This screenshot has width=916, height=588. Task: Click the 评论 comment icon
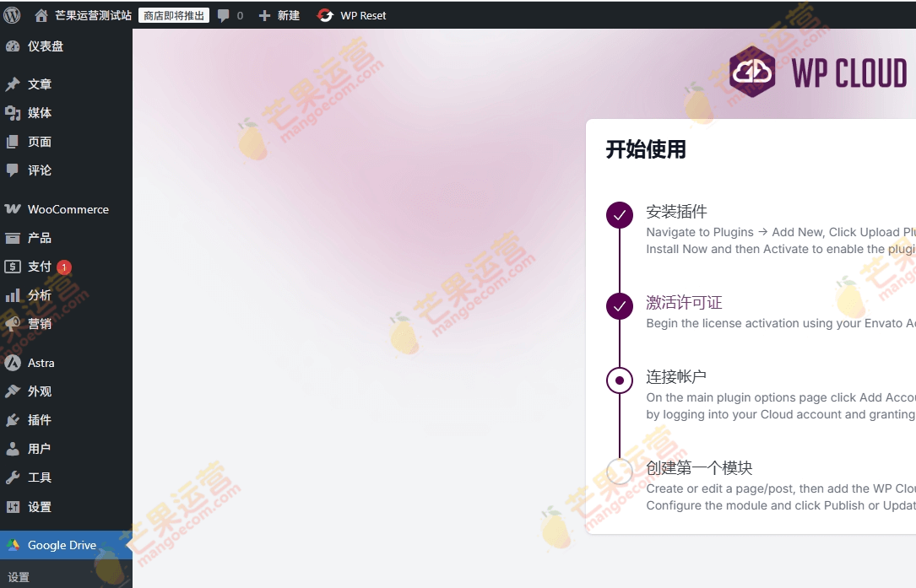coord(13,170)
